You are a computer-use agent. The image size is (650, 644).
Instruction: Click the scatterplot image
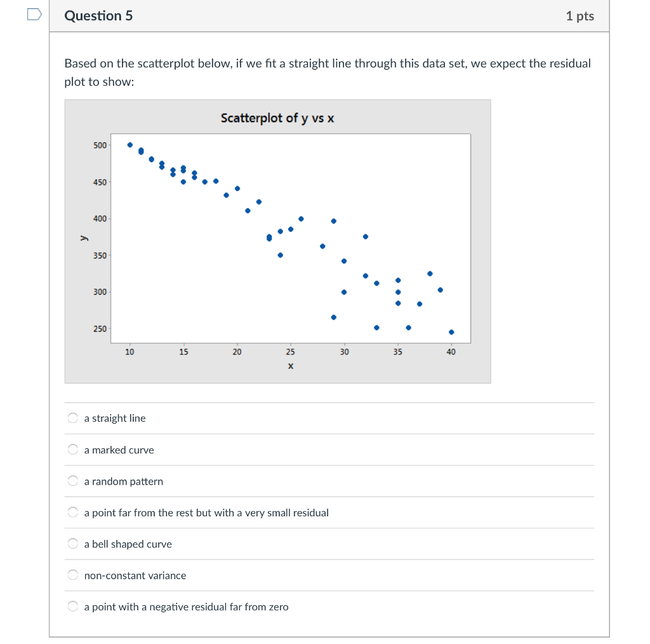click(x=278, y=241)
